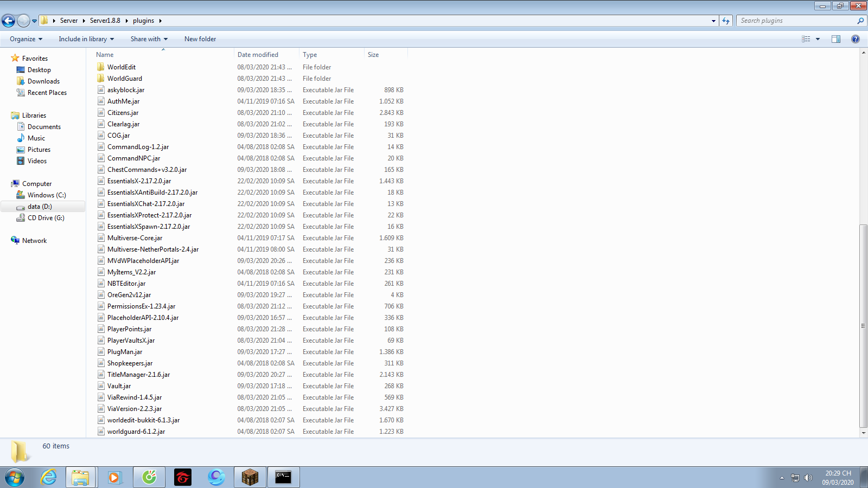Select the Multiverse-Core.jar file icon
Image resolution: width=868 pixels, height=488 pixels.
pos(101,238)
